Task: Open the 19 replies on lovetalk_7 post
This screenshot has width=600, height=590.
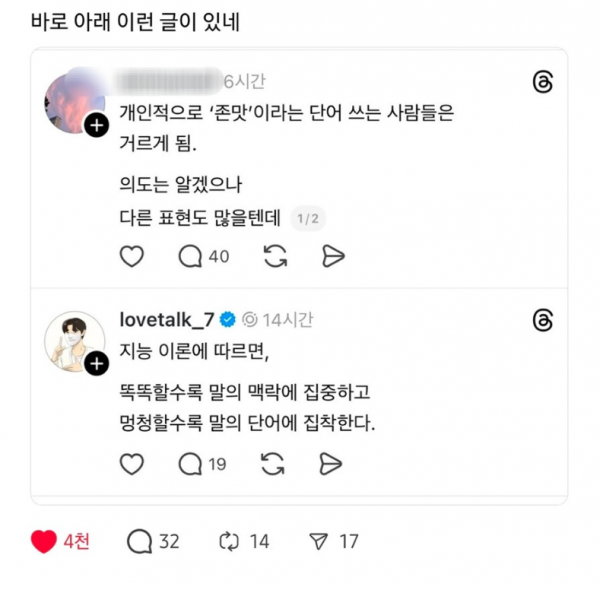Action: coord(190,464)
